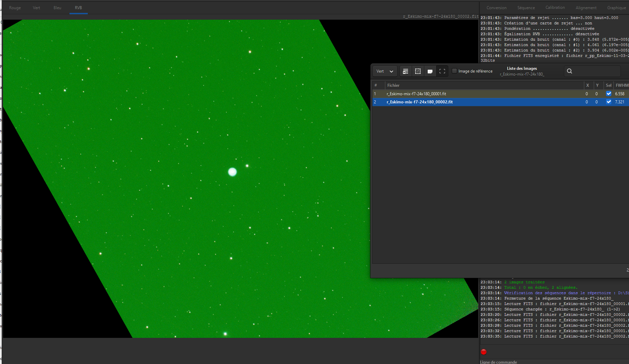Toggle the Image de référence checkbox
Image resolution: width=629 pixels, height=364 pixels.
(x=454, y=71)
